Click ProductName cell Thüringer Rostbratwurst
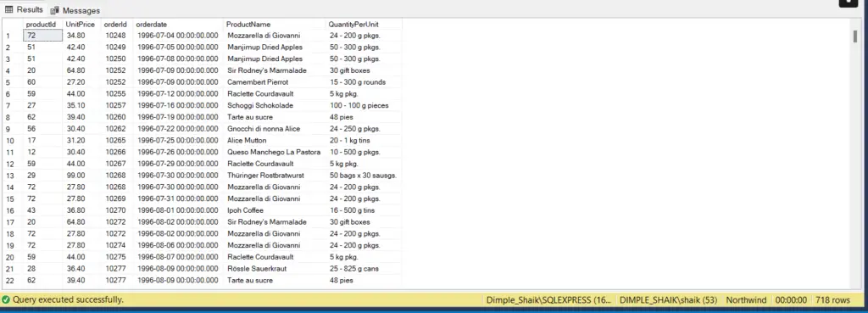The height and width of the screenshot is (313, 868). coord(274,176)
